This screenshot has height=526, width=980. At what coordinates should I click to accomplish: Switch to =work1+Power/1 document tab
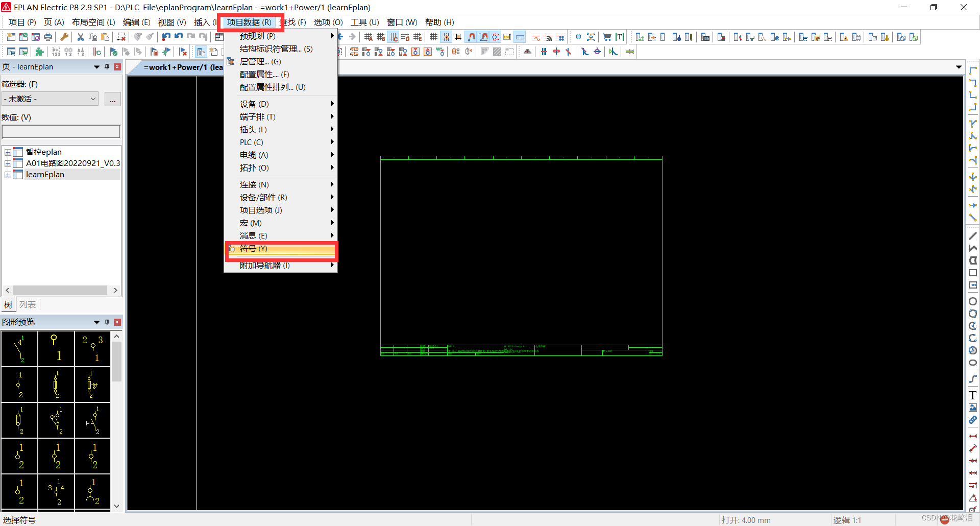tap(183, 67)
